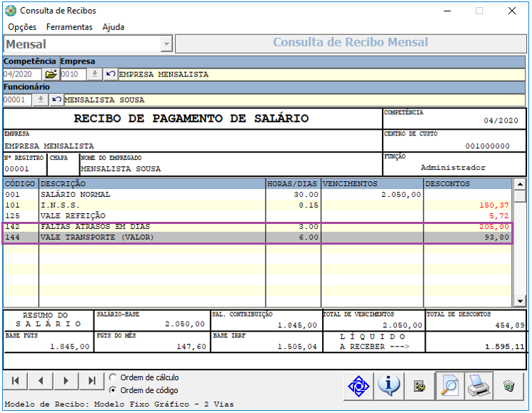The width and height of the screenshot is (532, 413).
Task: Click the blue recalculate diamond icon
Action: click(358, 386)
